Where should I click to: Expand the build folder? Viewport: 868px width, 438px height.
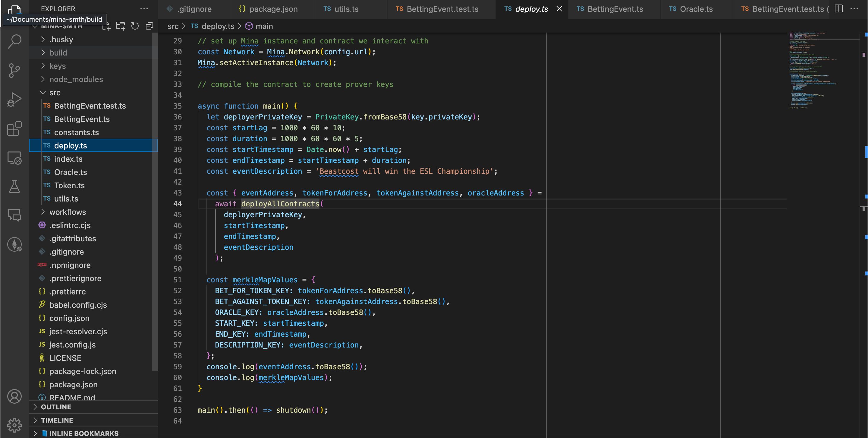[94, 52]
